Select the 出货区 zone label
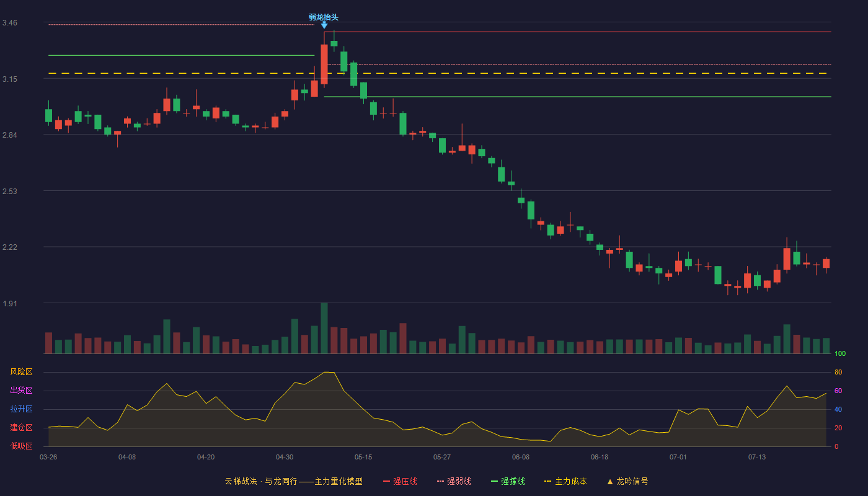 pos(21,391)
